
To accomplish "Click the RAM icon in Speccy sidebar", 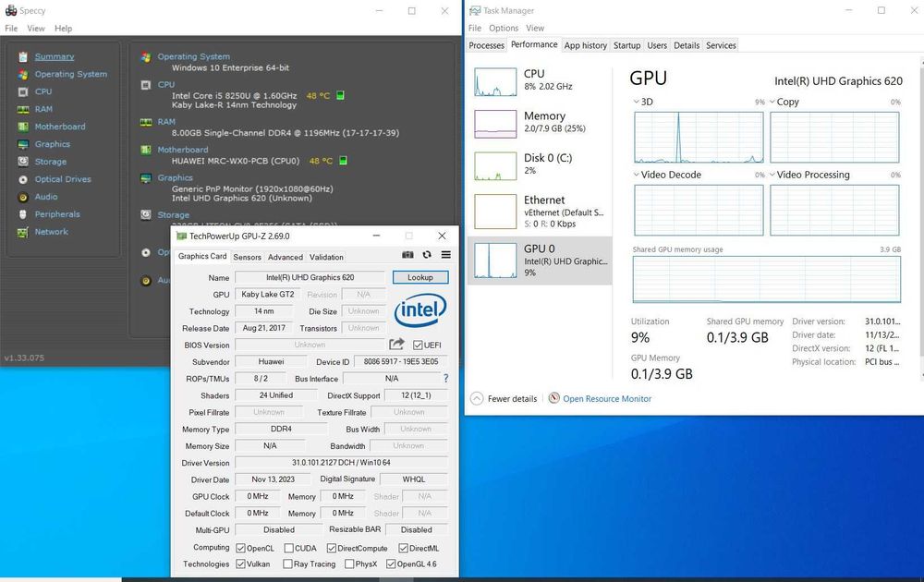I will pyautogui.click(x=23, y=110).
